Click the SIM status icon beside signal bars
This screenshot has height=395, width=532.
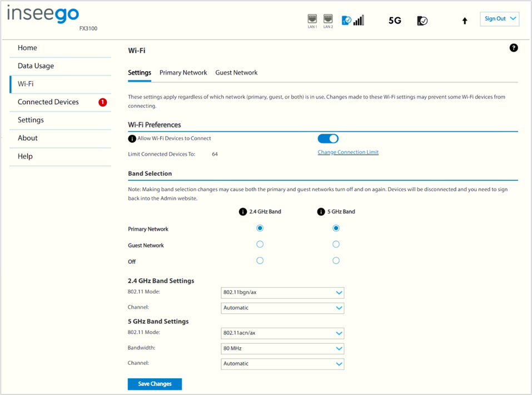346,21
